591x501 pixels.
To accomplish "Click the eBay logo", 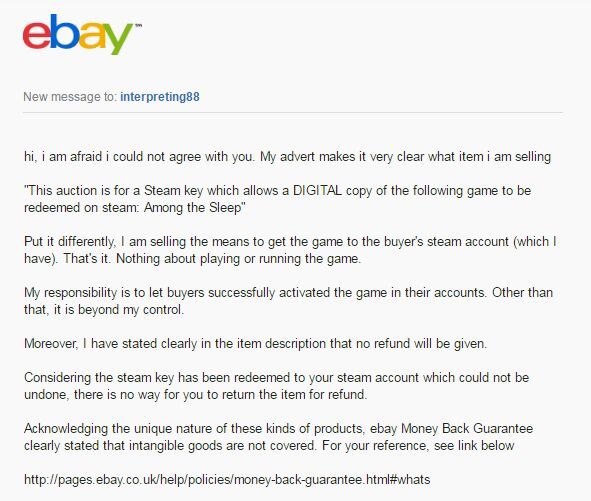I will [x=80, y=34].
